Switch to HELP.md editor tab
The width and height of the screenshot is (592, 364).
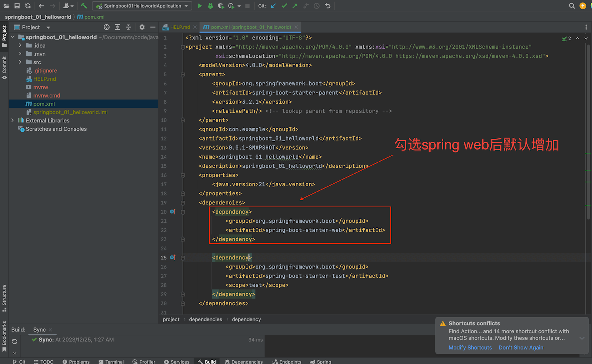tap(180, 27)
